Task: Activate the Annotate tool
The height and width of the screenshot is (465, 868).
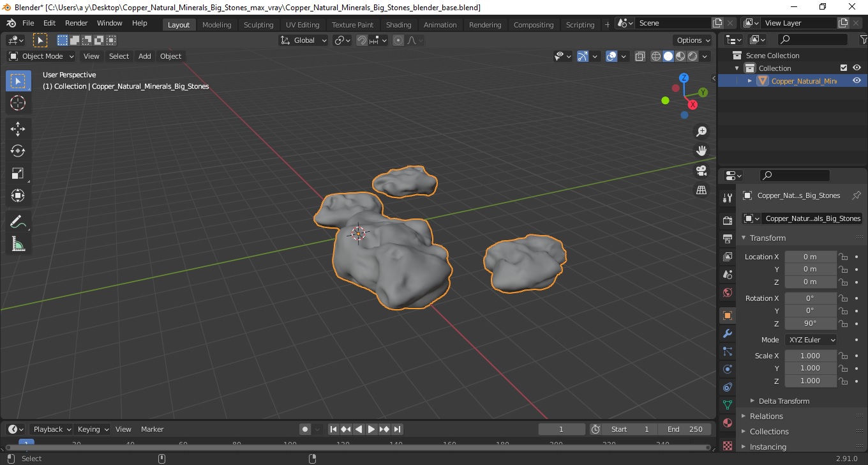Action: coord(18,222)
